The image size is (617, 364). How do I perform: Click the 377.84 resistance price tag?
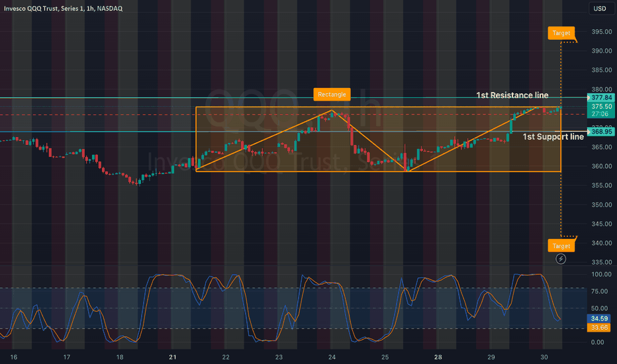click(601, 97)
